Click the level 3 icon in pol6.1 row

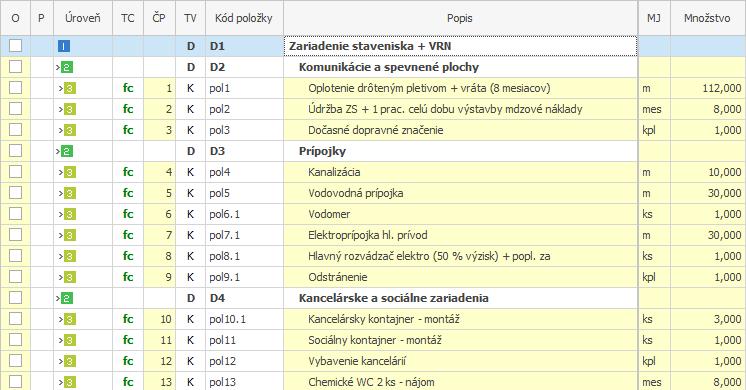point(69,214)
